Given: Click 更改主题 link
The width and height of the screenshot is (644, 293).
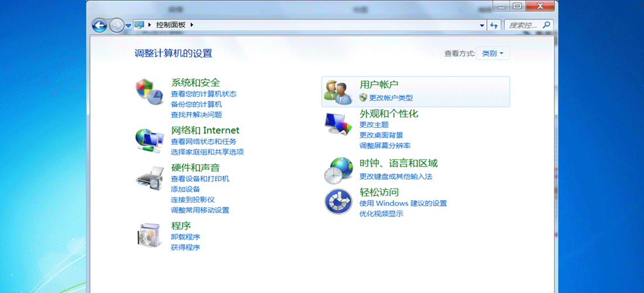Looking at the screenshot, I should (x=374, y=124).
